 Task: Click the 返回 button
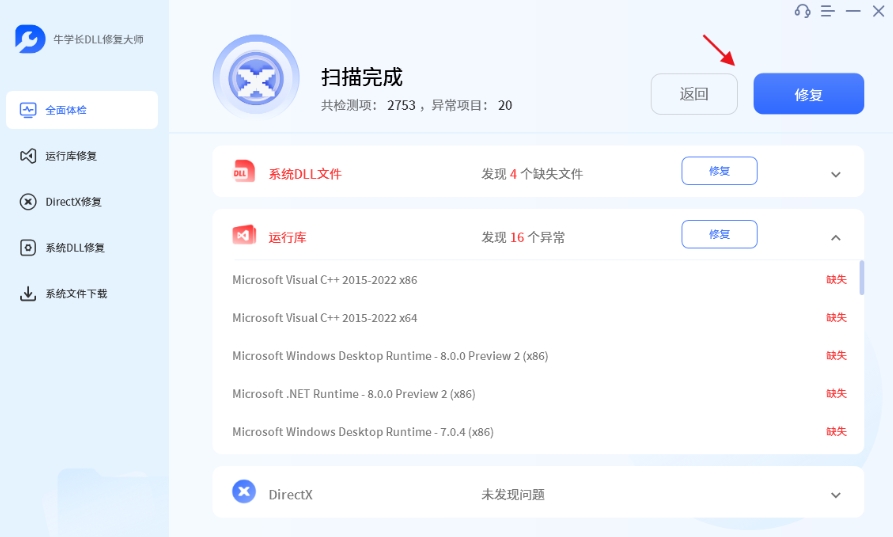click(694, 94)
